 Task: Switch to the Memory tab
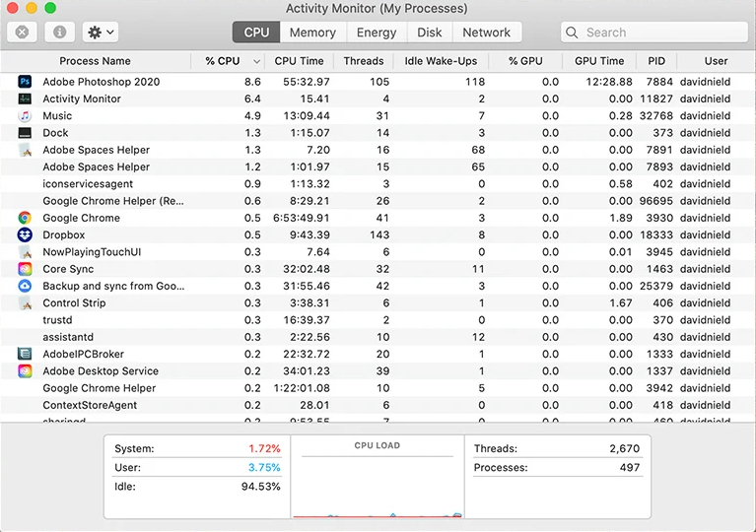point(312,33)
